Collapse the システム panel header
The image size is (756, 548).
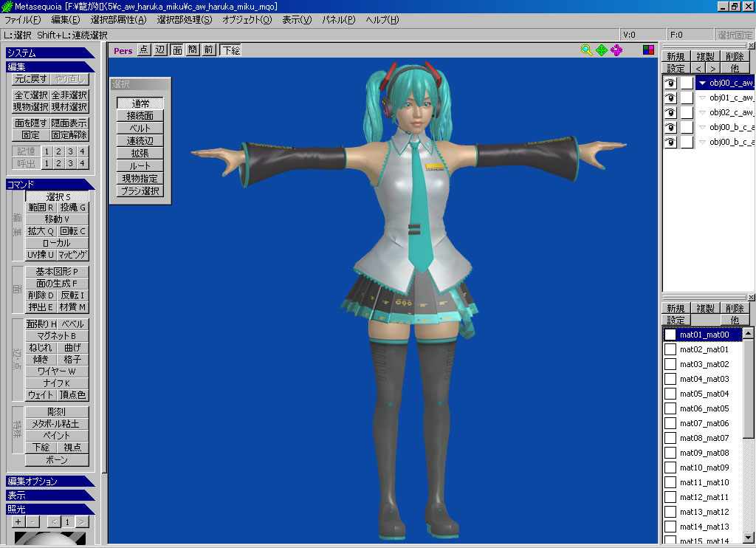click(50, 52)
